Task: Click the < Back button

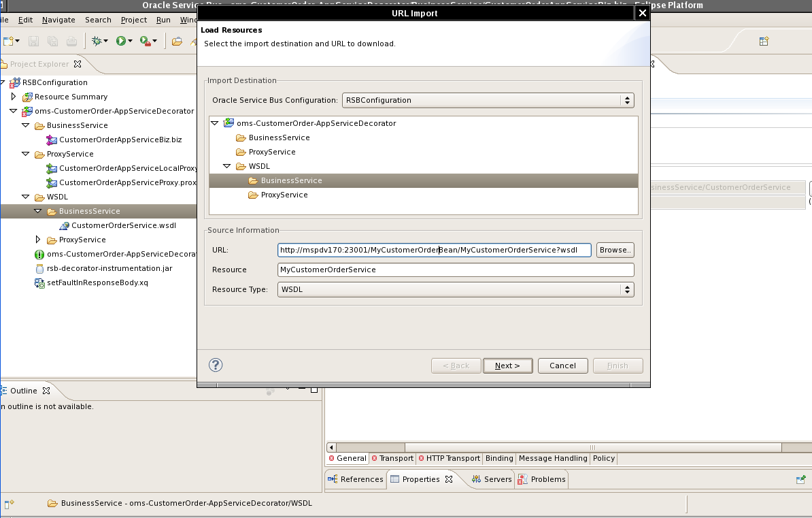Action: coord(456,366)
